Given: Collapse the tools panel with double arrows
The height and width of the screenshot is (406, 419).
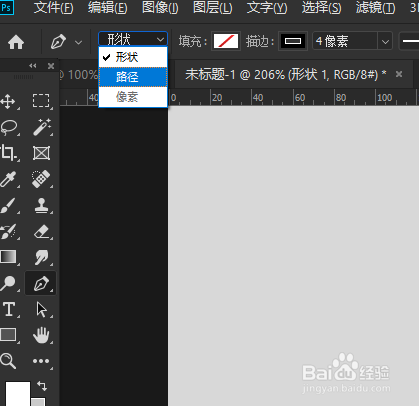Looking at the screenshot, I should (33, 66).
